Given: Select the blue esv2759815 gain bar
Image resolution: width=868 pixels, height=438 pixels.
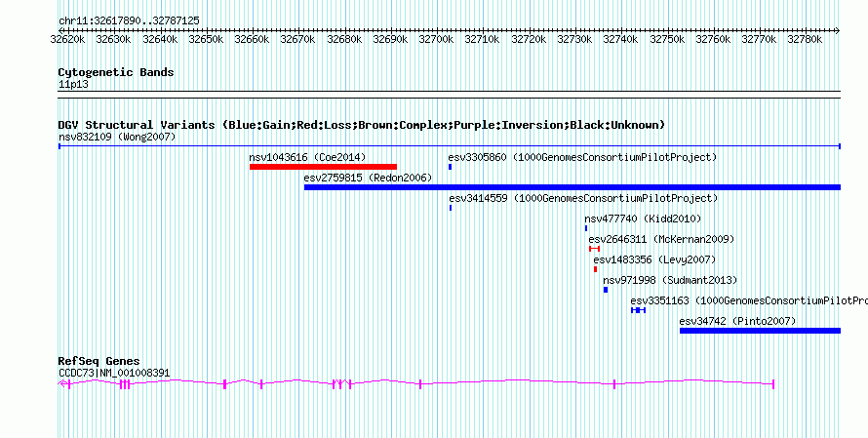Looking at the screenshot, I should pos(572,187).
